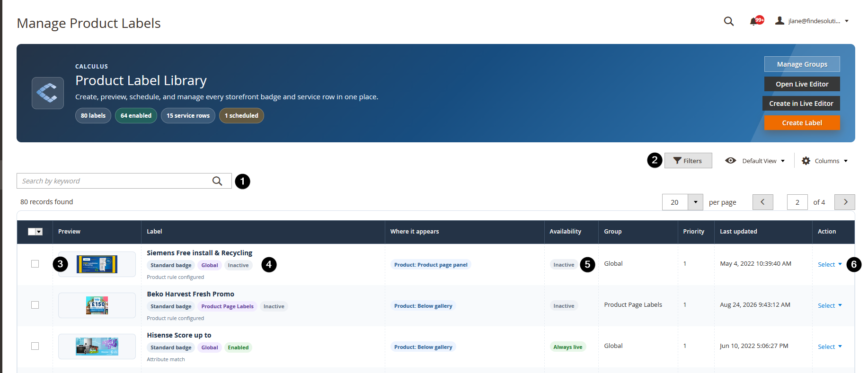Open Beko Harvest Fresh preview thumbnail

(x=97, y=305)
